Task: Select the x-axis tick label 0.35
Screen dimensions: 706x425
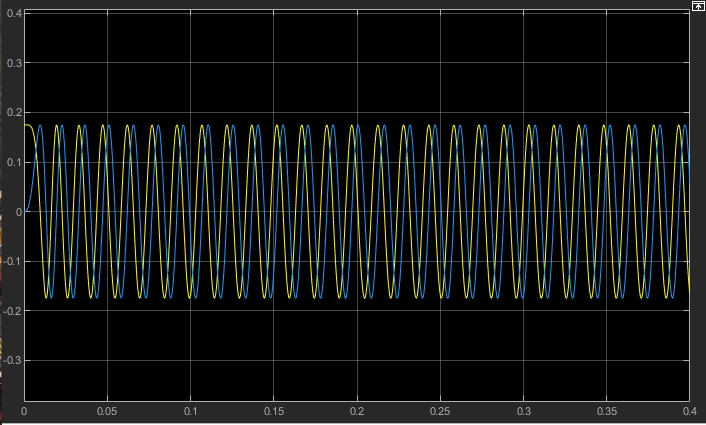Action: pos(606,411)
